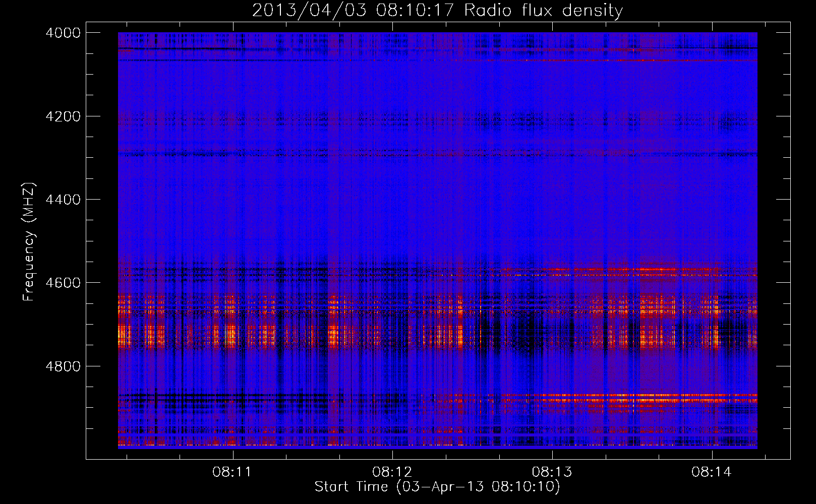The image size is (816, 504).
Task: Select the 4400 frequency axis label
Action: click(x=63, y=200)
